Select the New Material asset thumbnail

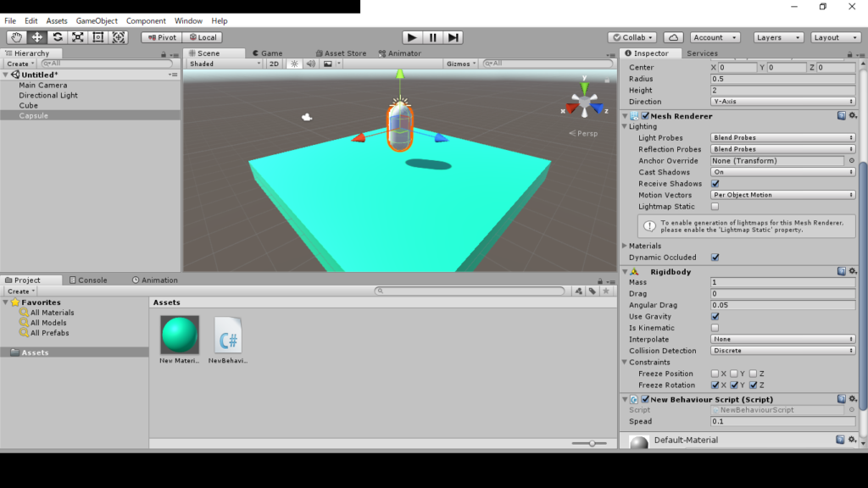coord(180,335)
